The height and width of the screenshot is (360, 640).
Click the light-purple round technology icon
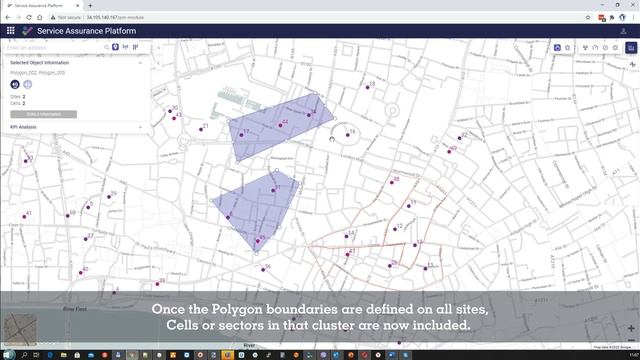[x=27, y=84]
